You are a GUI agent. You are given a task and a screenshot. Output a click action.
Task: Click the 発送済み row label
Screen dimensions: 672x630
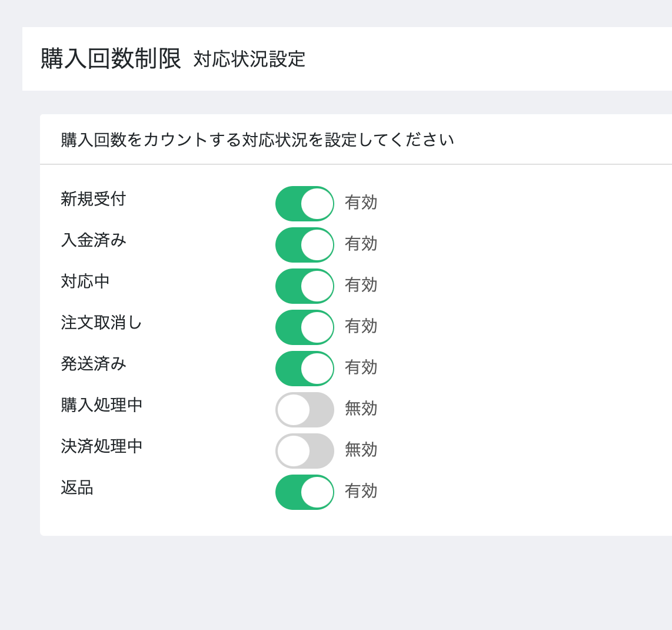coord(94,364)
